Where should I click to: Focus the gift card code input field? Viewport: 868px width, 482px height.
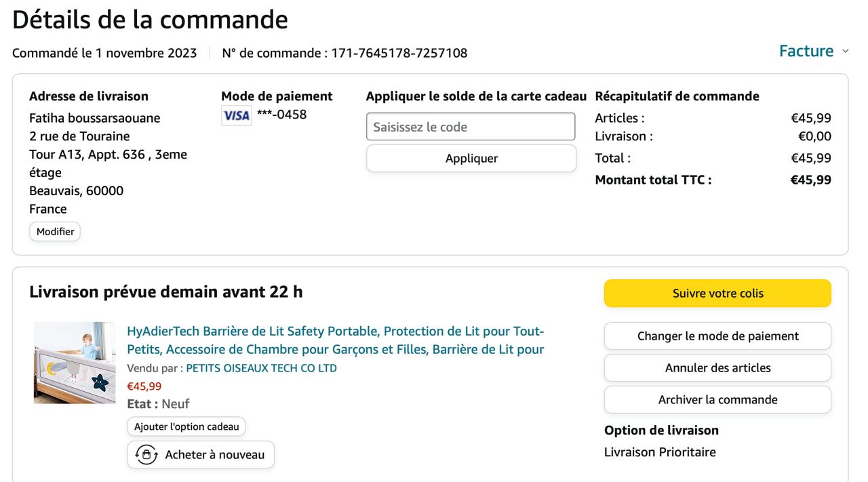471,127
